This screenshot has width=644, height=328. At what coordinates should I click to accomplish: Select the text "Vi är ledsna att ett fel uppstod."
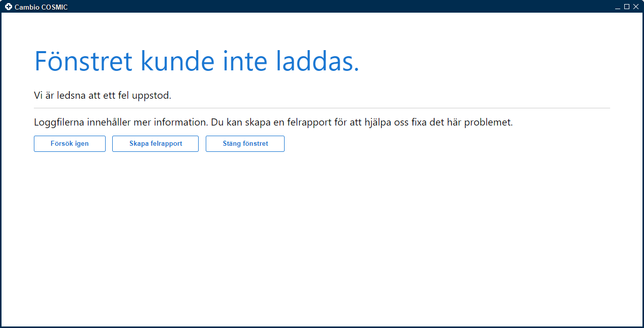click(x=103, y=95)
